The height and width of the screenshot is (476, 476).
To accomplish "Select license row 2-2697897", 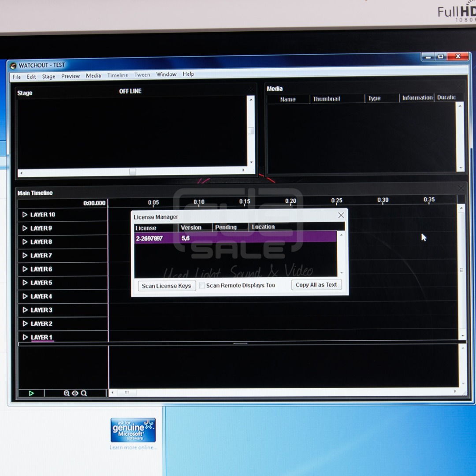I will [x=235, y=238].
